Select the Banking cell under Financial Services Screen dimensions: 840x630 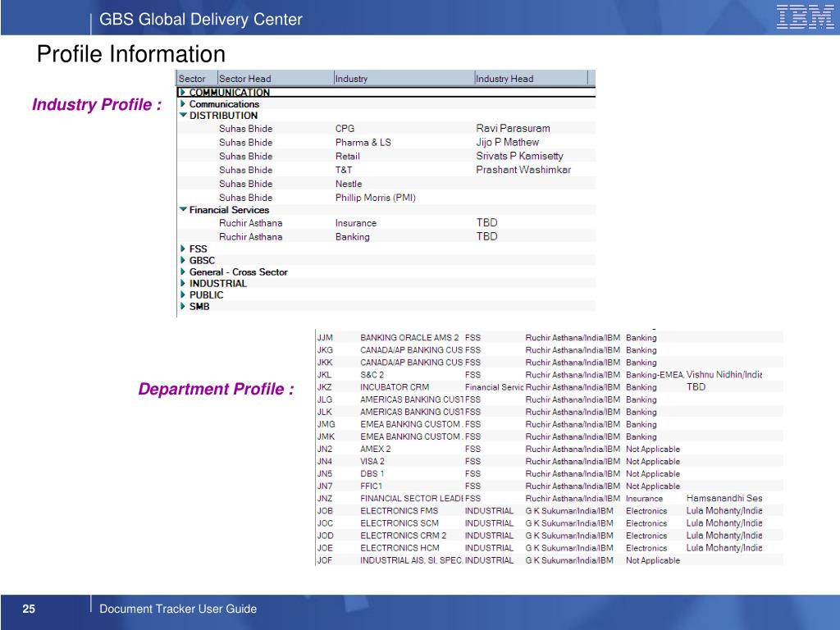pos(352,237)
